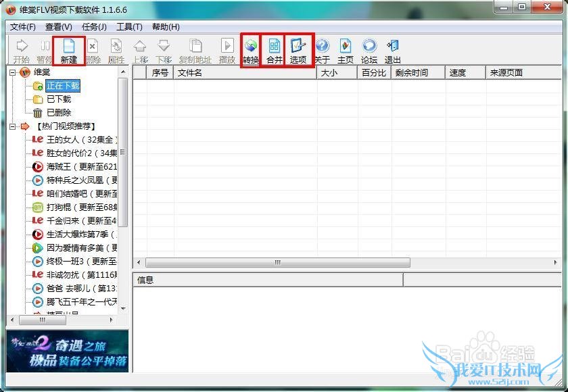Click tree panel horizontal scrollbar right arrow
Viewport: 568px width, 392px height.
tap(111, 320)
